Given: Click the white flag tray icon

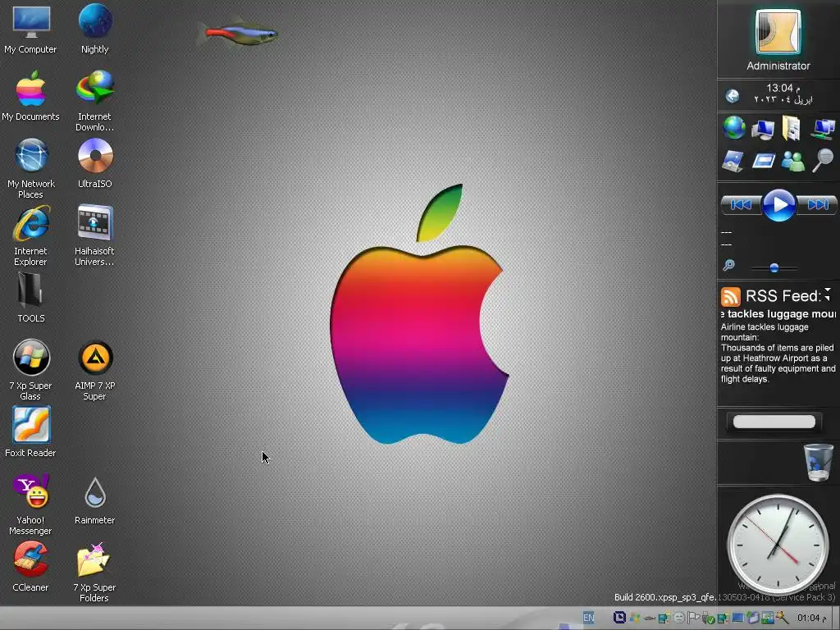Looking at the screenshot, I should pyautogui.click(x=693, y=617).
